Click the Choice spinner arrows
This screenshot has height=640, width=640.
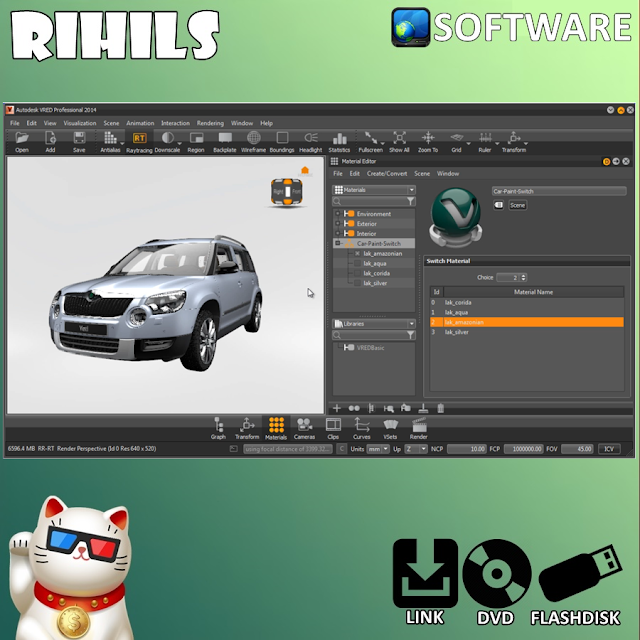click(524, 278)
